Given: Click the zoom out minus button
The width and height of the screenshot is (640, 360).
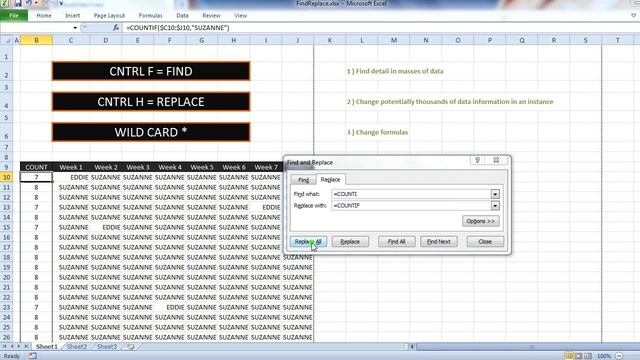Looking at the screenshot, I should (619, 356).
